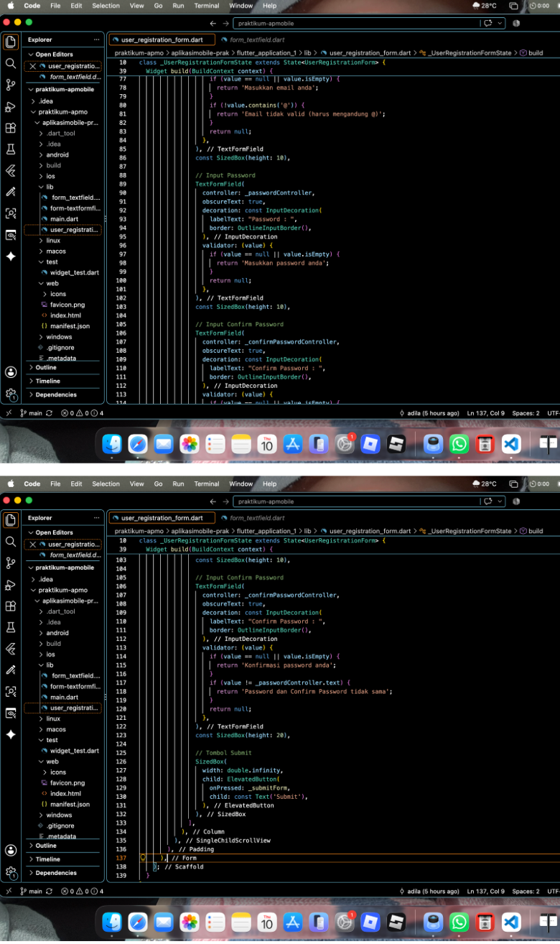Click remote indicator in upper status bar
The image size is (560, 944).
[x=9, y=413]
